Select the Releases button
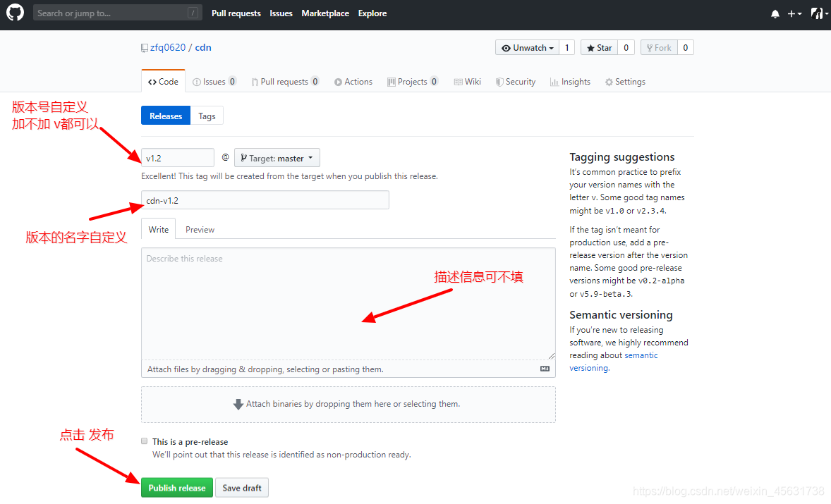Viewport: 831px width, 504px height. (x=165, y=116)
